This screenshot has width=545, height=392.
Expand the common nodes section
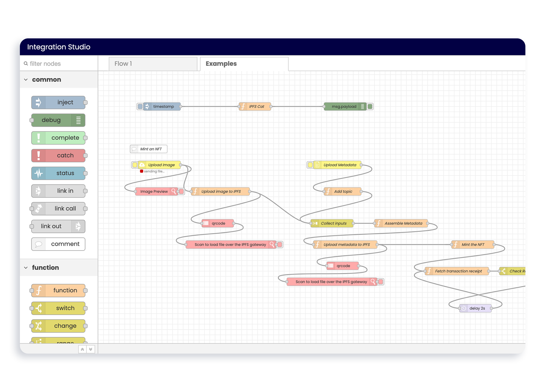click(x=26, y=80)
